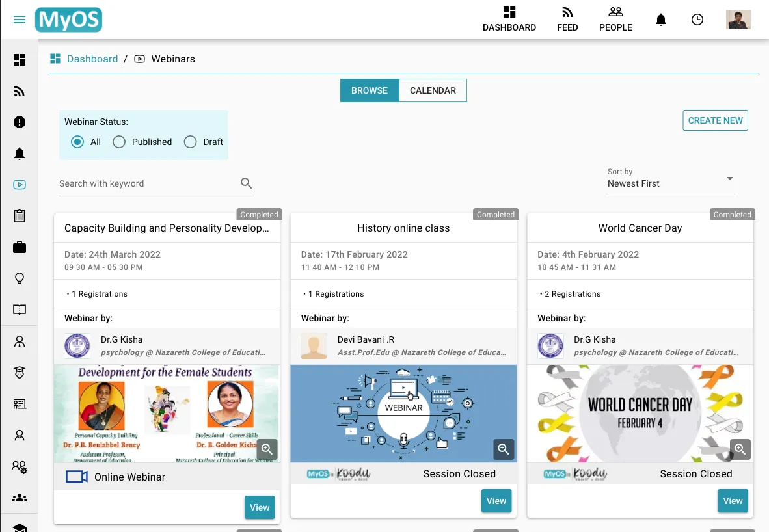The image size is (769, 532).
Task: View the Capacity Building webinar
Action: tap(260, 507)
